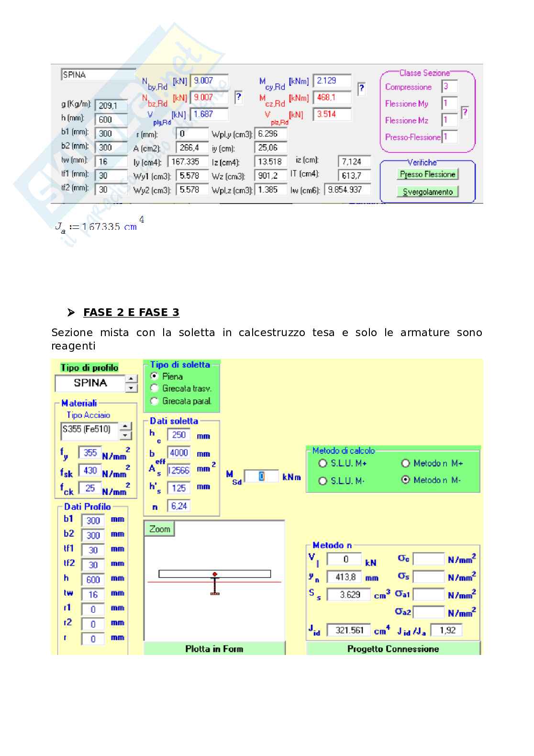Click the MSd moment input field
The width and height of the screenshot is (534, 756).
261,476
